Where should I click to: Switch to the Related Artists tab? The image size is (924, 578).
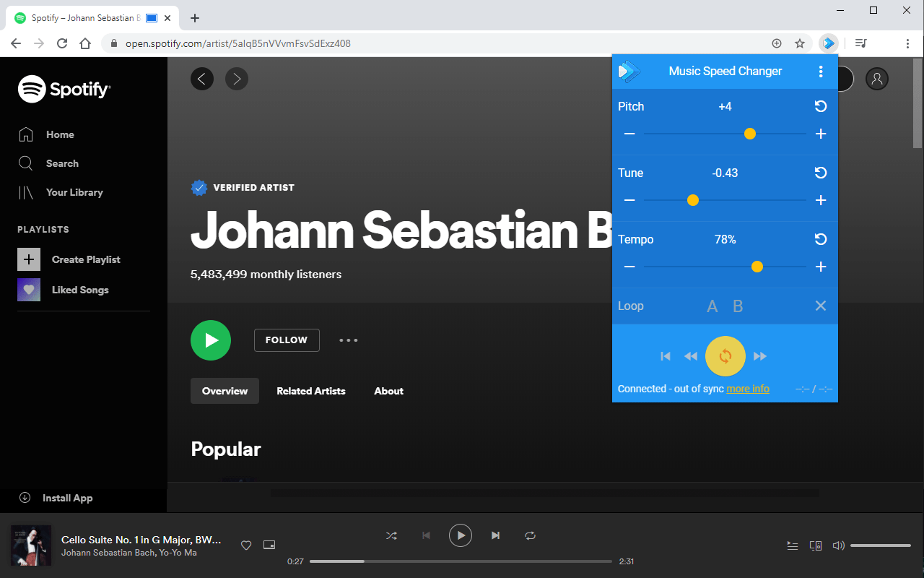pyautogui.click(x=311, y=391)
